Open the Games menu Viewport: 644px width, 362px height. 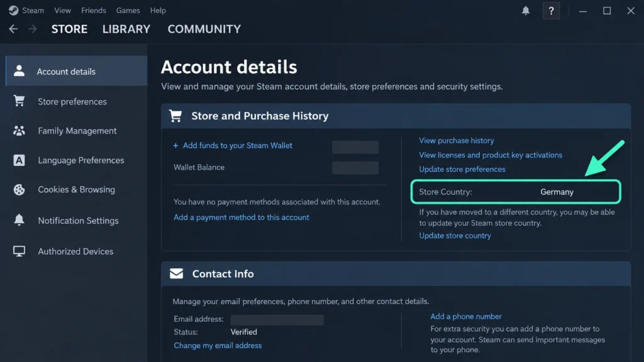click(128, 10)
